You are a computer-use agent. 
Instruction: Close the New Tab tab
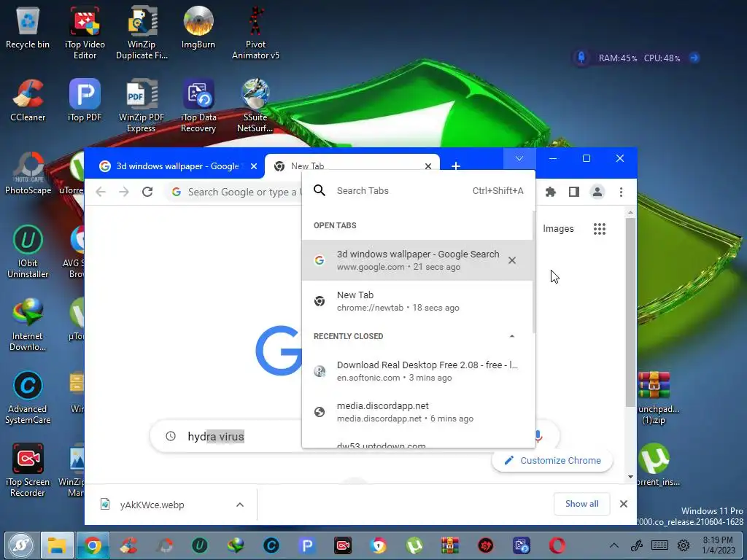(x=427, y=166)
